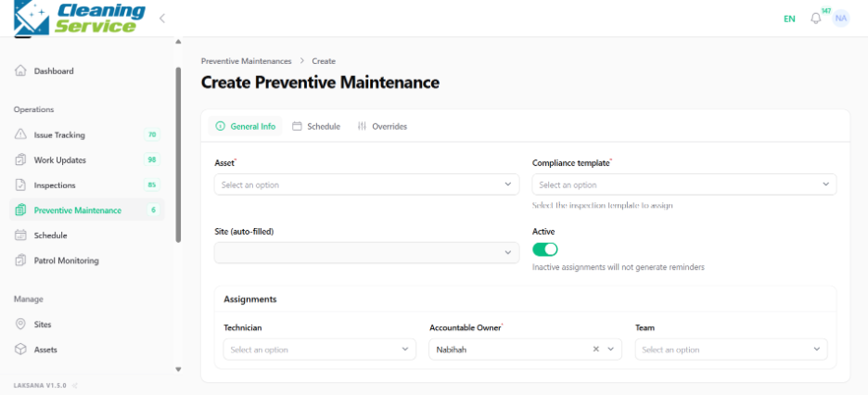Open Work Updates in sidebar
Viewport: 868px width, 395px height.
pyautogui.click(x=87, y=159)
